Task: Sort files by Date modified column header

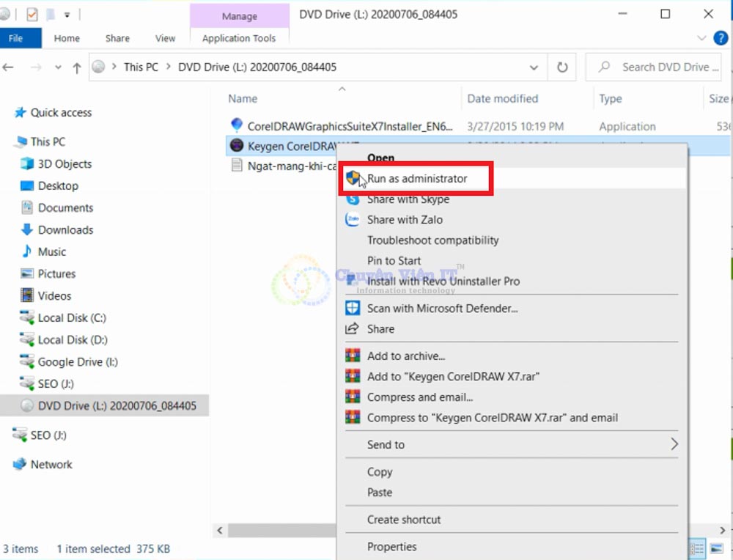Action: (502, 98)
